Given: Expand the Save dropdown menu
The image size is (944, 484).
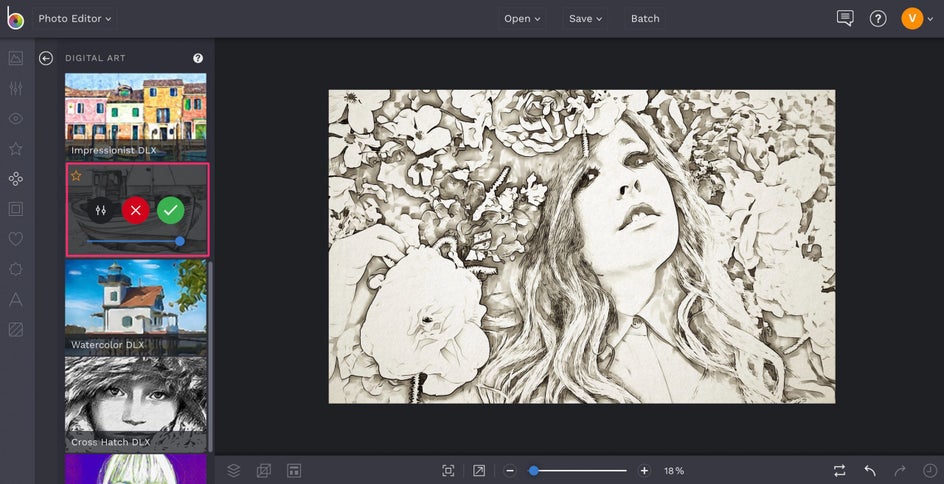Looking at the screenshot, I should [586, 18].
